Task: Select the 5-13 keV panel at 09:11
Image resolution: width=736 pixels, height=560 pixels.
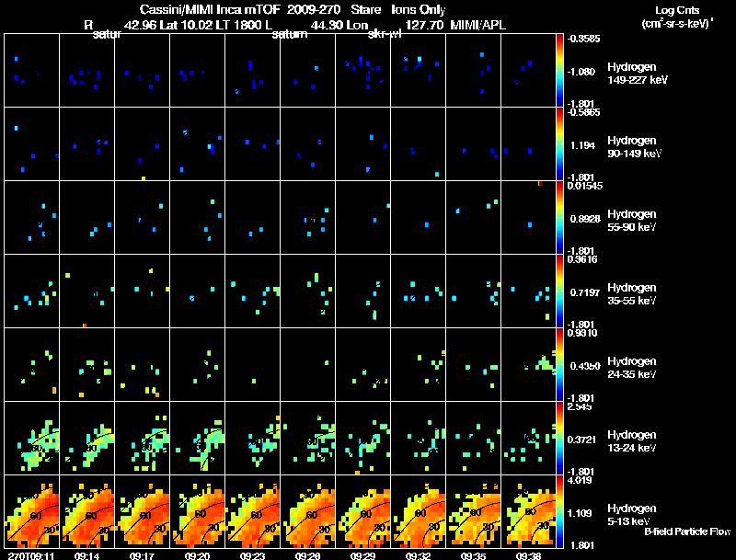Action: click(x=32, y=512)
